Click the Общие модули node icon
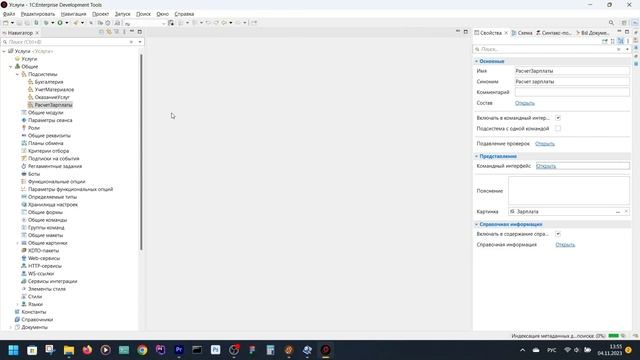Screen dimensions: 640x360 coord(24,112)
